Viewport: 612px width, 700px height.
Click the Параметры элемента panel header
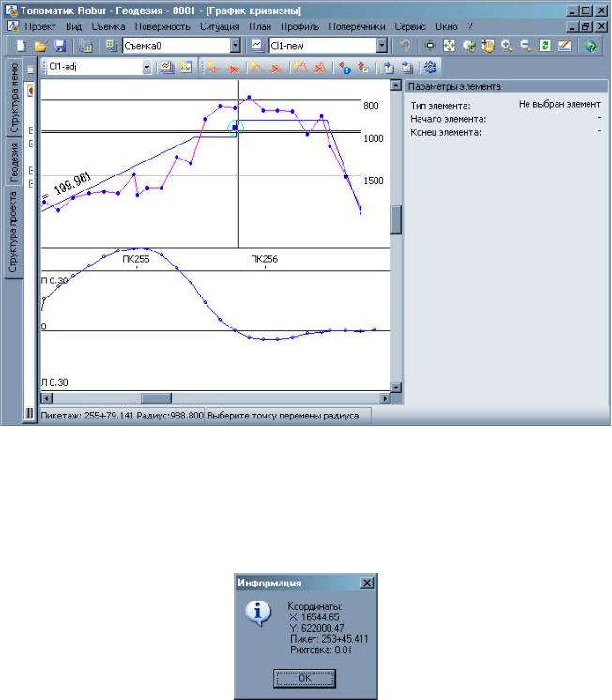point(507,86)
